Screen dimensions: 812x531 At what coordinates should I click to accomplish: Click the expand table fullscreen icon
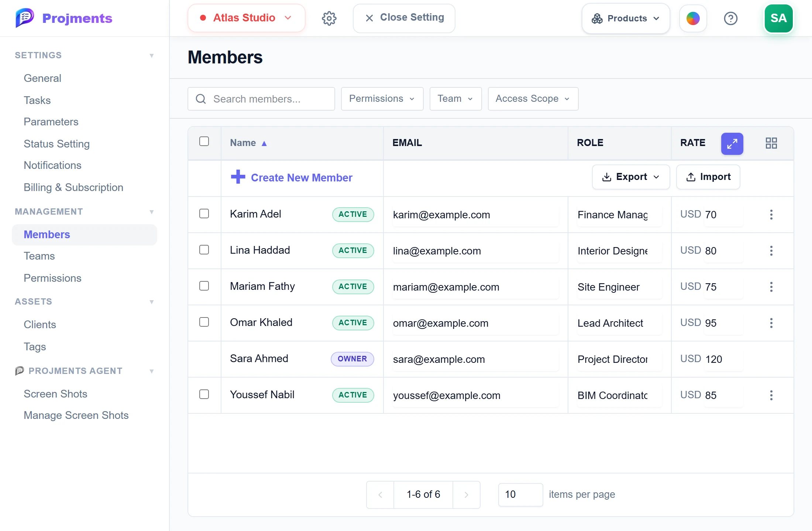[732, 143]
